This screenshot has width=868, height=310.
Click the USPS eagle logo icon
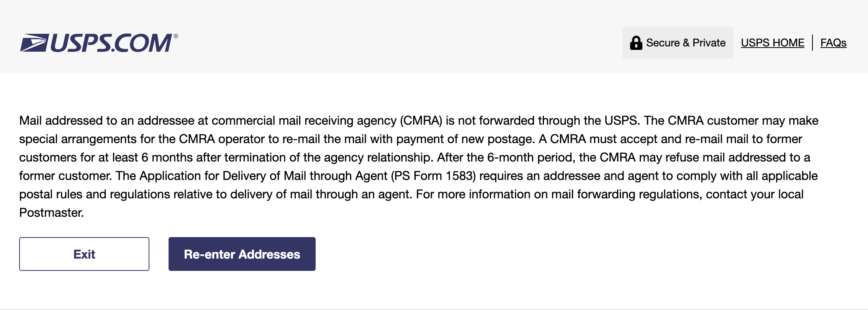point(34,43)
